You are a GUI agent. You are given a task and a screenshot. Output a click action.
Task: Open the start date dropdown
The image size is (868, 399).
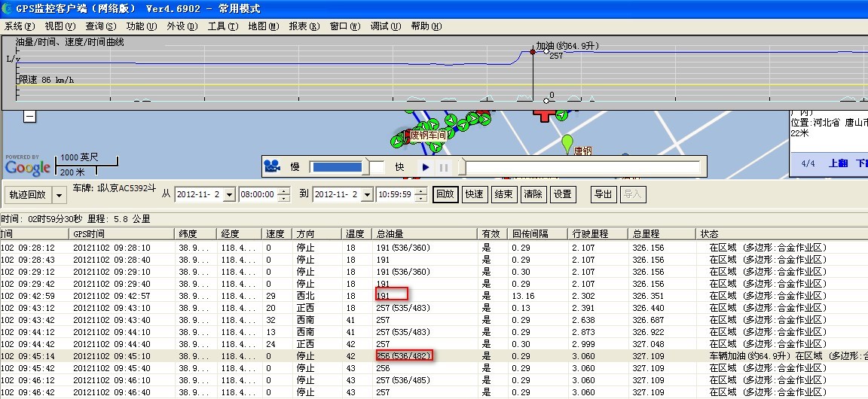tap(229, 194)
